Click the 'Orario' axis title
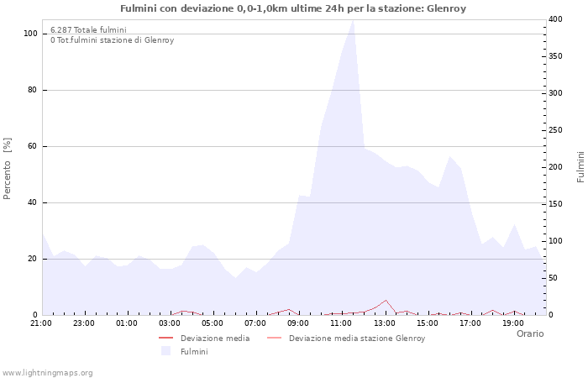Viewport: 588px width, 378px height. click(x=530, y=333)
